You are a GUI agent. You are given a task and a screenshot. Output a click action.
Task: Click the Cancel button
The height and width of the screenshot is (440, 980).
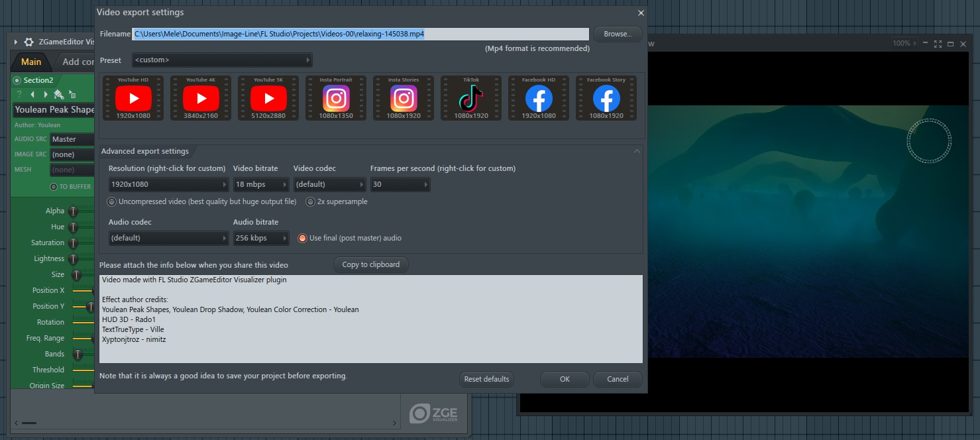coord(618,379)
